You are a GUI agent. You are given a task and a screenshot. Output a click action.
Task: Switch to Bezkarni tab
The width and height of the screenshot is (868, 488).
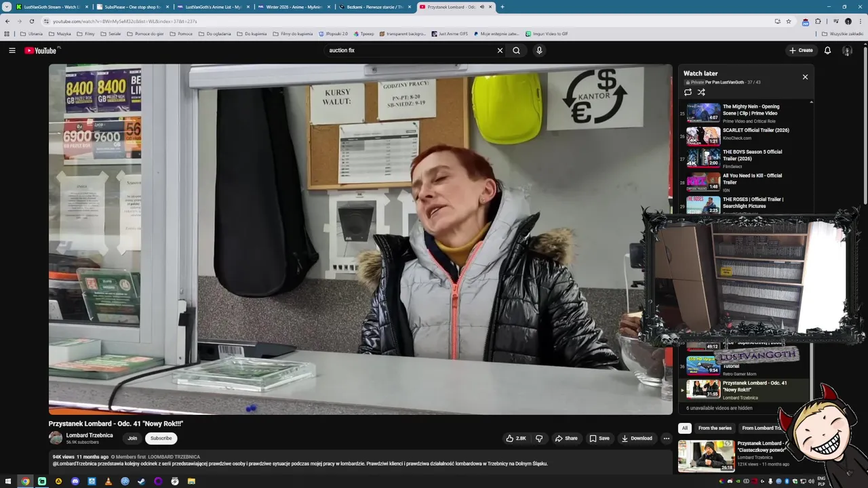(374, 7)
